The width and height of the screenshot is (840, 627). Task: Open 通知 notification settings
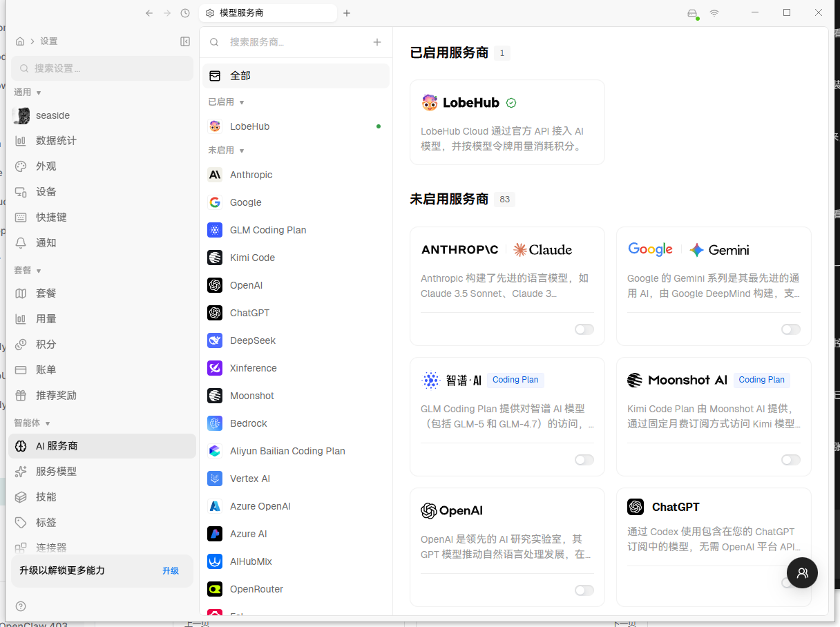(102, 243)
